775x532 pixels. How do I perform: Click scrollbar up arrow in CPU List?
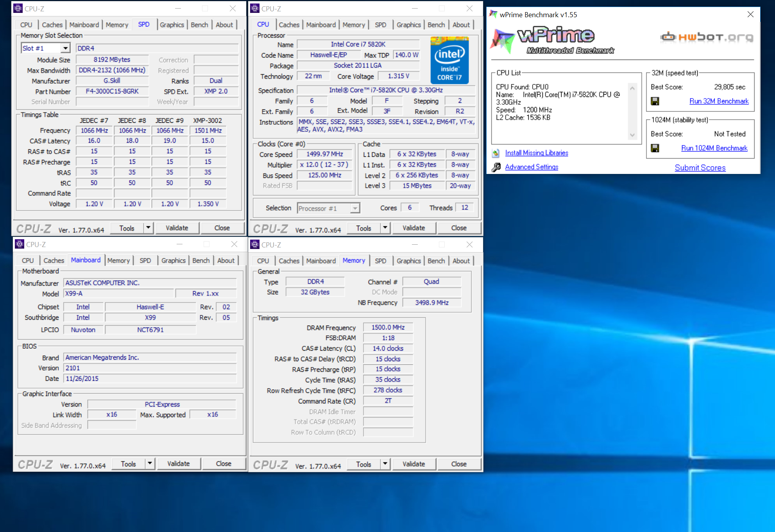pos(632,88)
